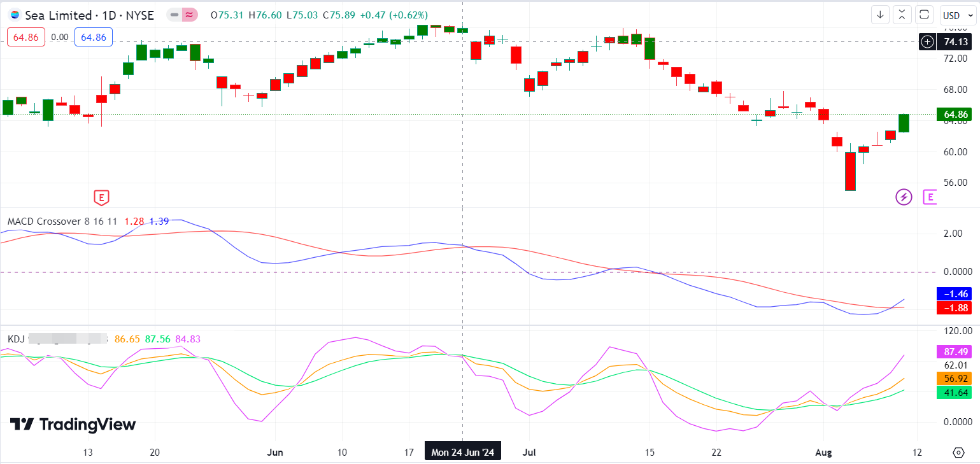This screenshot has height=464, width=980.
Task: Click the orange 56.92 KDJ scale label
Action: [x=955, y=378]
